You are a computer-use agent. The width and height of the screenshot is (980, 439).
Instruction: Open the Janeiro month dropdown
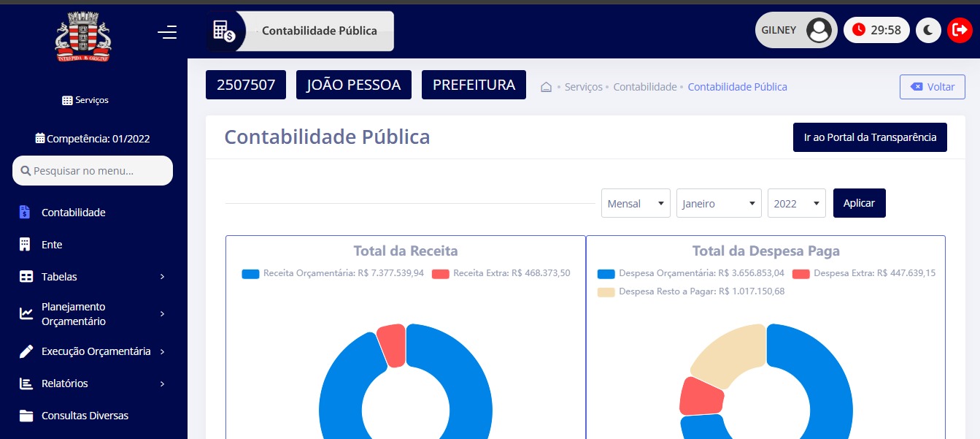point(719,203)
